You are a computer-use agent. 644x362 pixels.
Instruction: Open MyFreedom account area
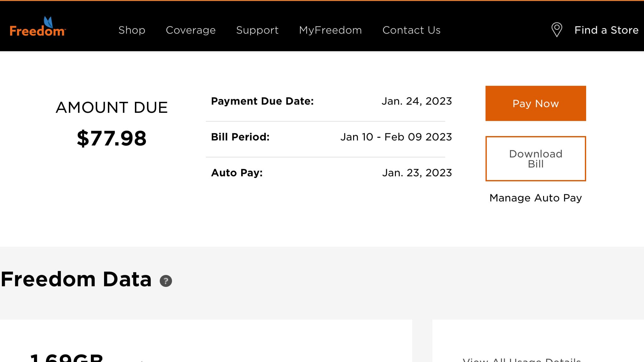pyautogui.click(x=330, y=30)
